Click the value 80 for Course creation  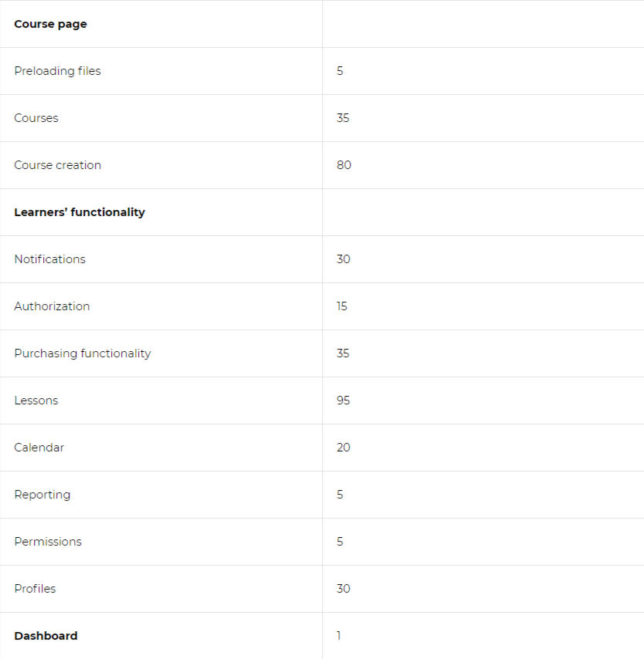coord(344,165)
